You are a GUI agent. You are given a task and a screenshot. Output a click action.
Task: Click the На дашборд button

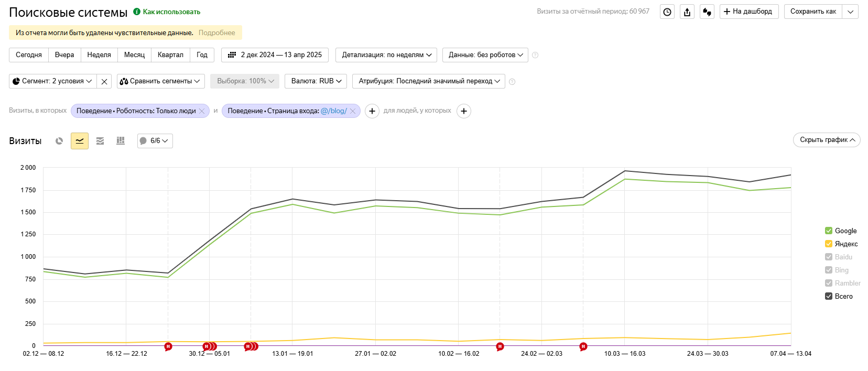coord(748,12)
